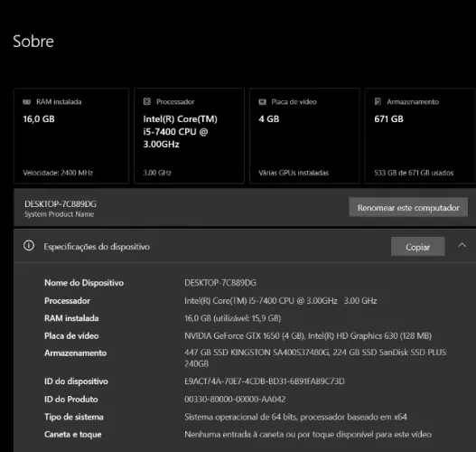476x452 pixels.
Task: Click the Processador label in specifications
Action: point(68,301)
